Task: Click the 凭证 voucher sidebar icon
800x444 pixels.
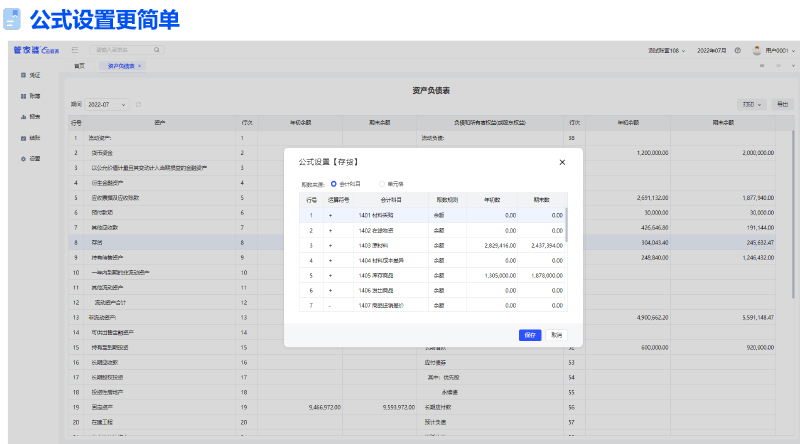Action: [23, 76]
